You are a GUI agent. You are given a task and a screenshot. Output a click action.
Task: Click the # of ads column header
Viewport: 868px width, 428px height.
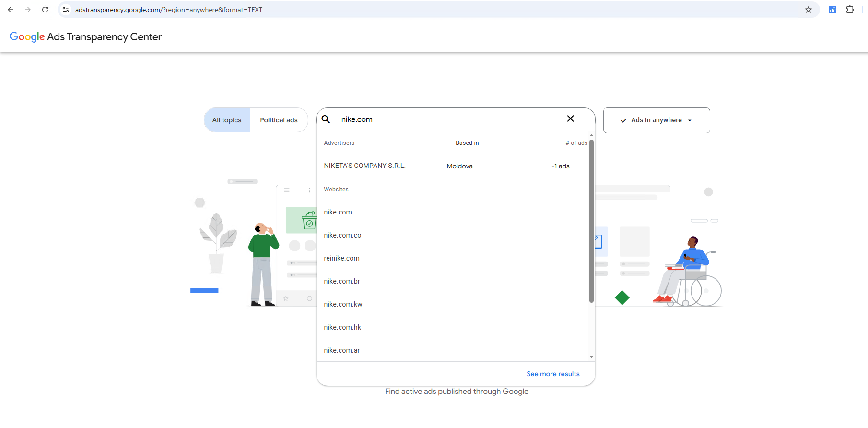[x=576, y=143]
